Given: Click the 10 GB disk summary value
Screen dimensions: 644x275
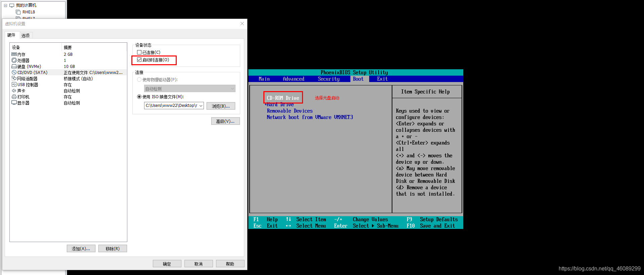Looking at the screenshot, I should point(70,67).
